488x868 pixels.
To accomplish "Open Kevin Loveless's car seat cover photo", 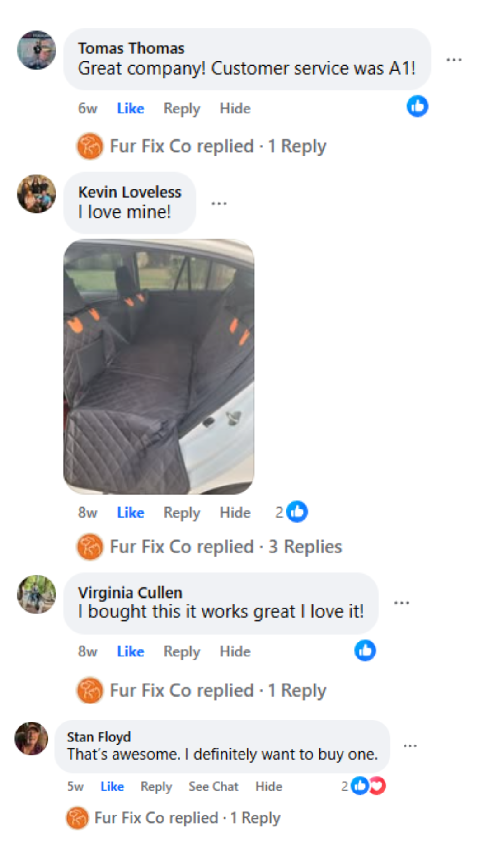I will pyautogui.click(x=159, y=367).
